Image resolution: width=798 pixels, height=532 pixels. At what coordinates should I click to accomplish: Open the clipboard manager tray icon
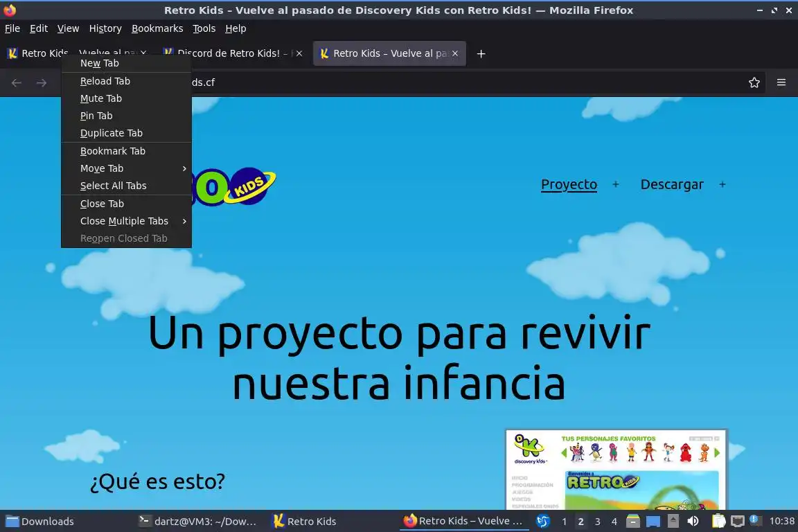[x=718, y=521]
